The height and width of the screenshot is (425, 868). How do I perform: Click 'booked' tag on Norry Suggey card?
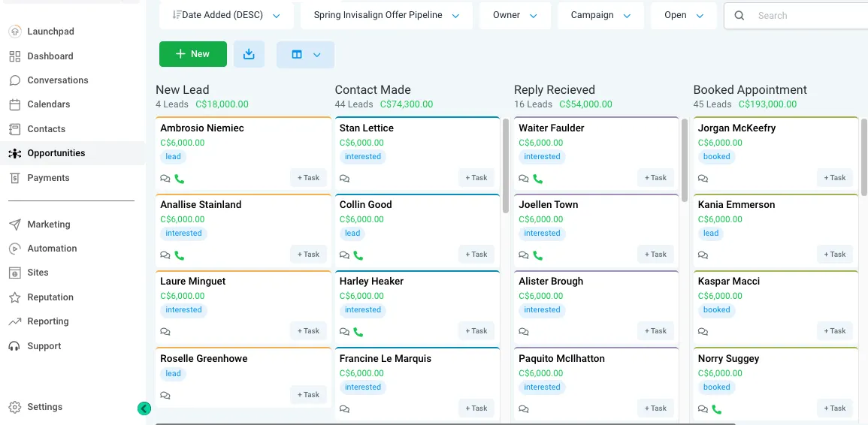[717, 387]
